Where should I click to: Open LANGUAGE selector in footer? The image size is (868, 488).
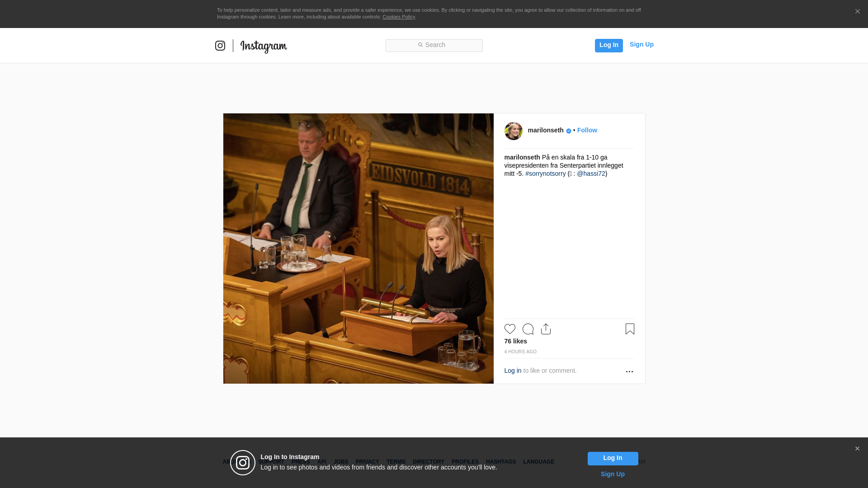click(x=538, y=462)
